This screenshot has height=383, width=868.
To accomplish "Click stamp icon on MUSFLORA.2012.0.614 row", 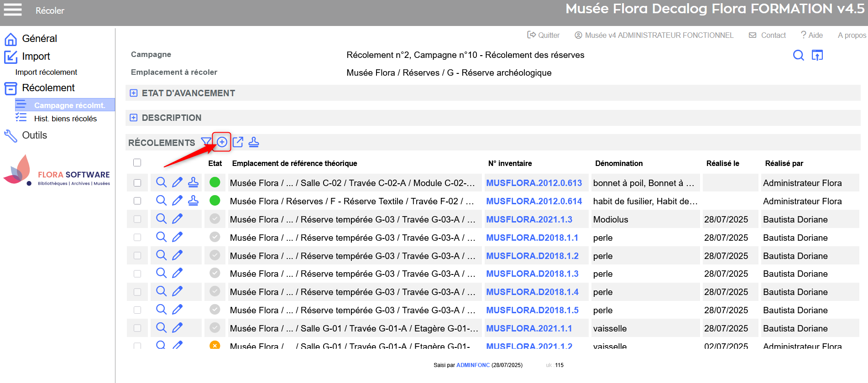I will pos(193,201).
